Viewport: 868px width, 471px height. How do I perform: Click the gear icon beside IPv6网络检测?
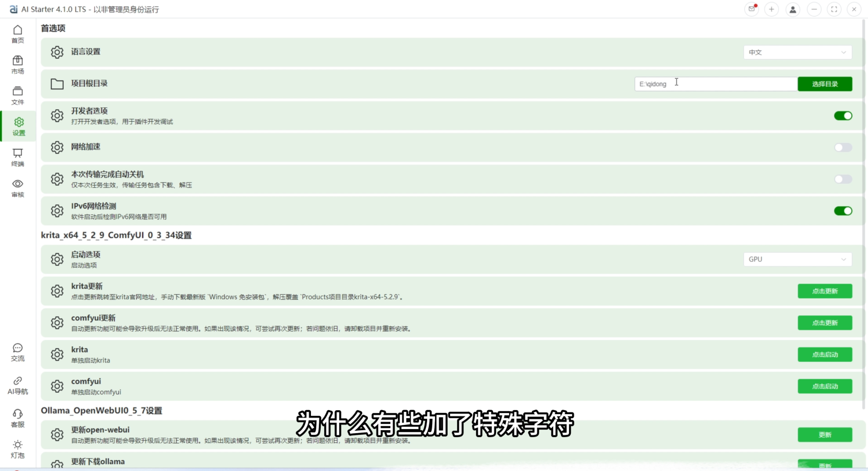click(x=57, y=211)
